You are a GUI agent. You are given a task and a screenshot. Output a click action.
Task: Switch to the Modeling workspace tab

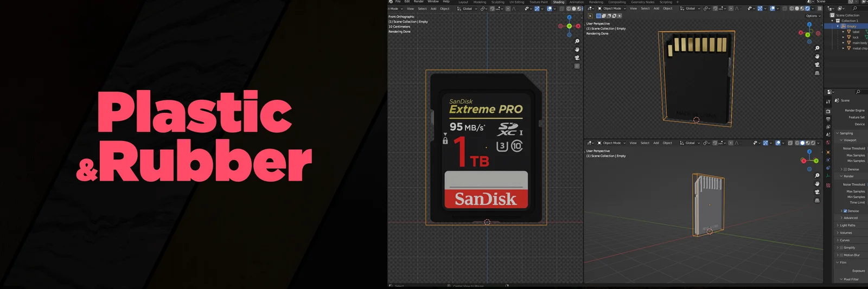pyautogui.click(x=480, y=2)
